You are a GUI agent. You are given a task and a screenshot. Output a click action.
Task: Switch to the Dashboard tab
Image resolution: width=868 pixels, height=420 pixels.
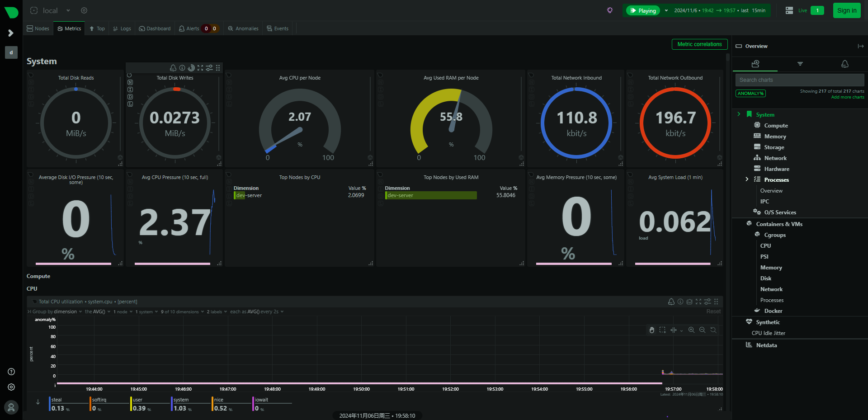coord(155,28)
